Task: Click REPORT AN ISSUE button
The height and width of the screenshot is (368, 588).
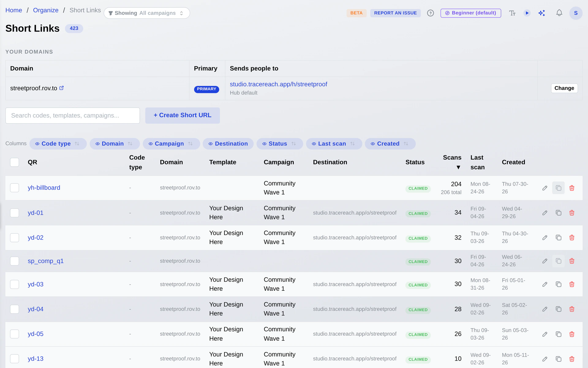Action: coord(395,13)
